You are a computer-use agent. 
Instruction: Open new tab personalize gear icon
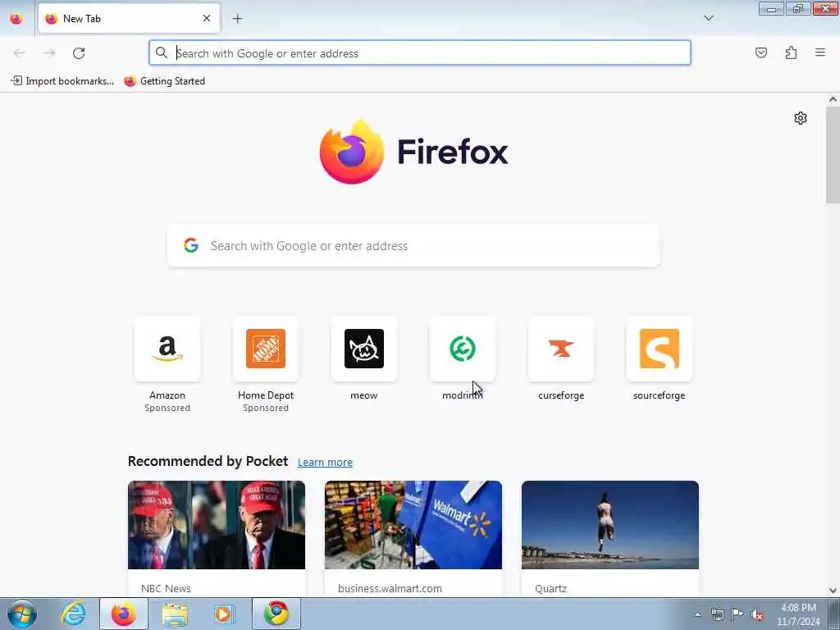pos(801,118)
